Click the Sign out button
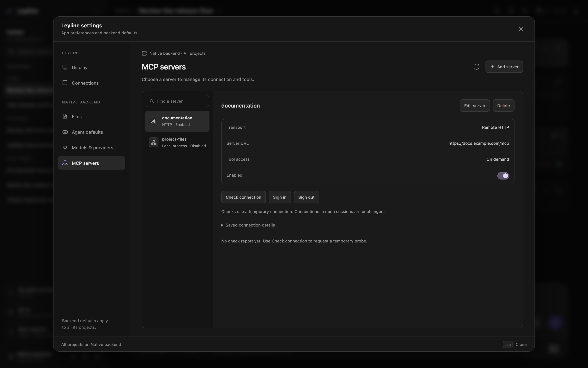Screen dimensions: 588x368 [x=306, y=197]
